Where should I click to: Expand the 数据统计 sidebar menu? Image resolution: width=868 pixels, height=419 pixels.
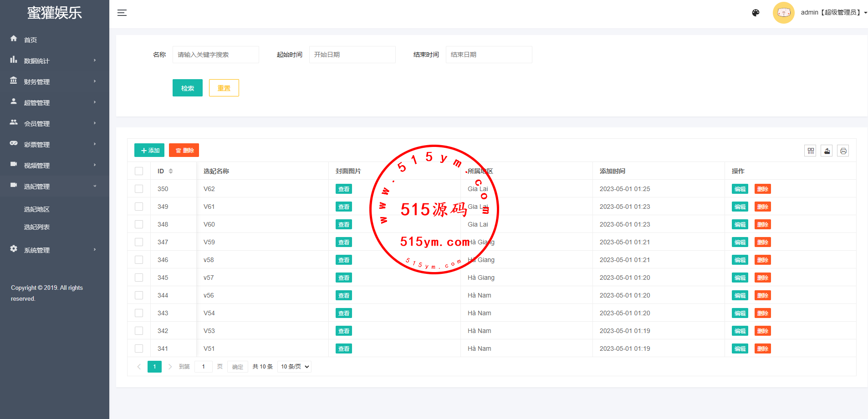(54, 61)
